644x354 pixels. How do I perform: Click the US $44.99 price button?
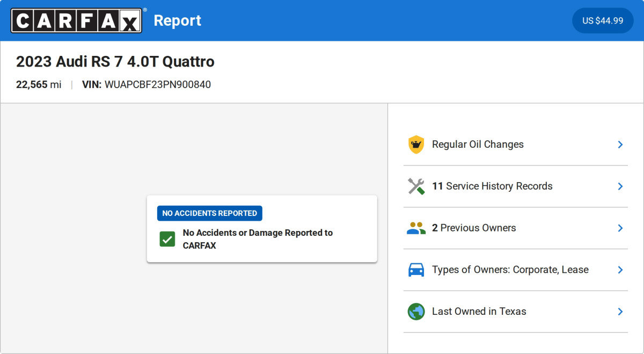(603, 20)
